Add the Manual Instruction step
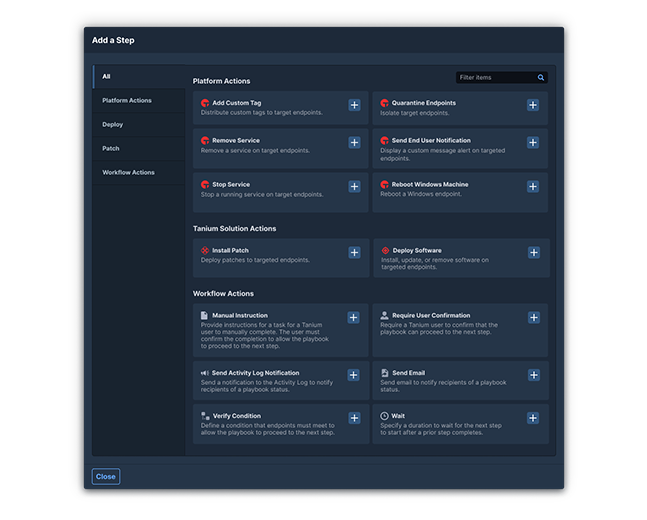Viewport: 647px width, 520px height. tap(353, 317)
